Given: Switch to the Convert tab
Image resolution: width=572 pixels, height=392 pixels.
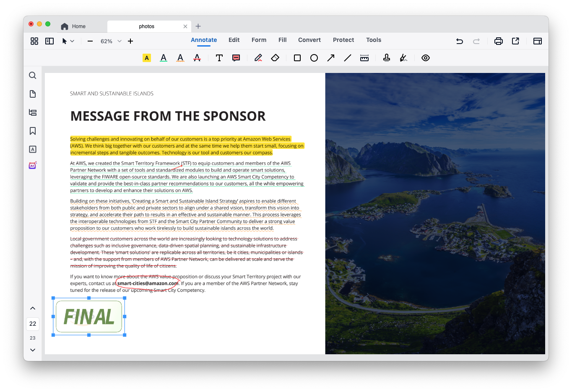Looking at the screenshot, I should [309, 40].
